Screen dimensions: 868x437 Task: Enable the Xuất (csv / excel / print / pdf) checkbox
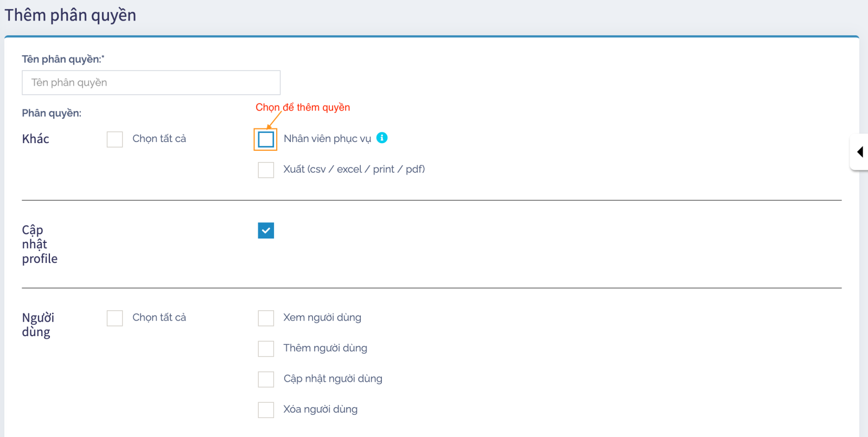[x=266, y=170]
